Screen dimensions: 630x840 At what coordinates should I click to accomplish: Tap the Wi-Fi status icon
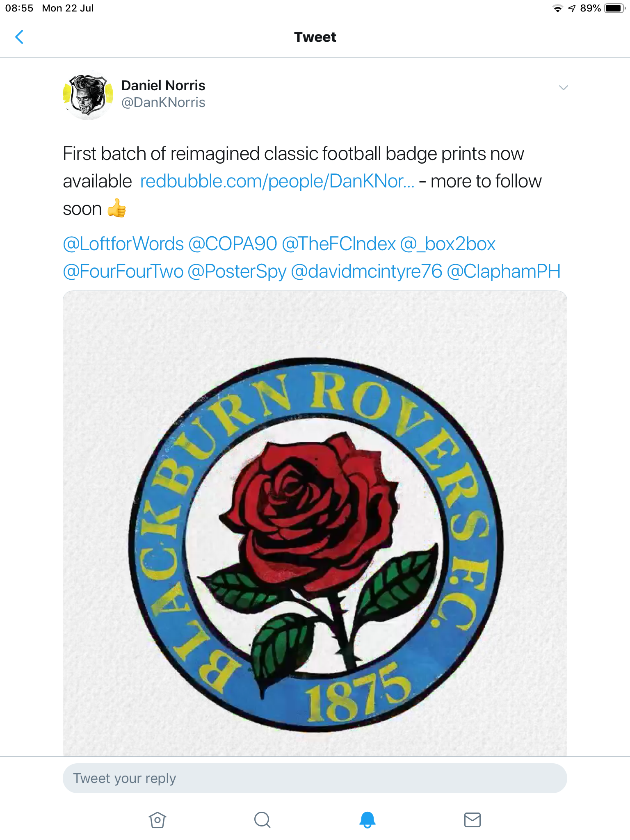click(557, 8)
